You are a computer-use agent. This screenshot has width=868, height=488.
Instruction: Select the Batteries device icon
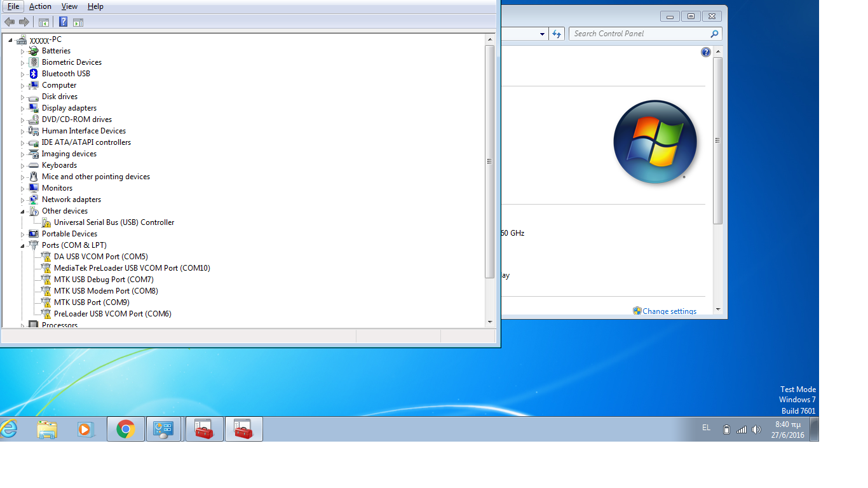34,51
